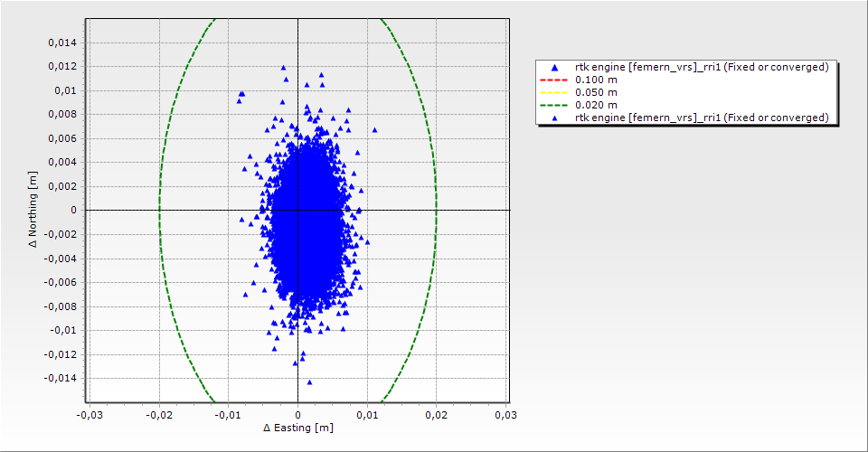The image size is (868, 452).
Task: Click the lowest outlier triangle near -0,014 Northing
Action: [x=309, y=382]
